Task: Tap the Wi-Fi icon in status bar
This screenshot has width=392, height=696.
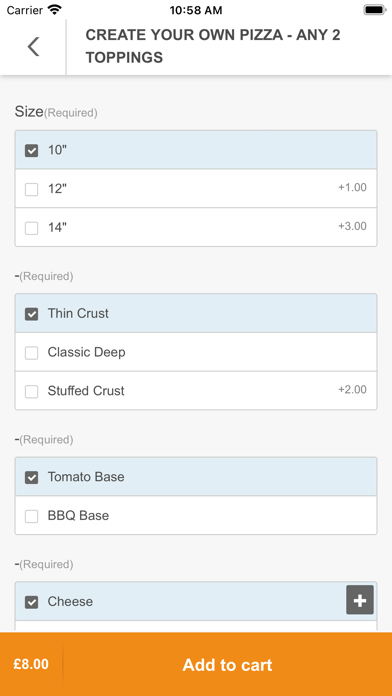Action: pyautogui.click(x=55, y=10)
